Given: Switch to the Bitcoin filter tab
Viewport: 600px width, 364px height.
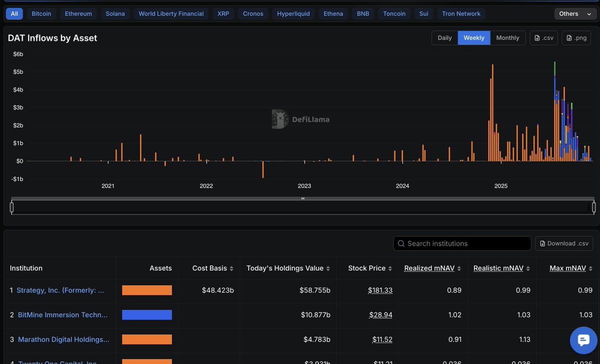Looking at the screenshot, I should coord(41,13).
